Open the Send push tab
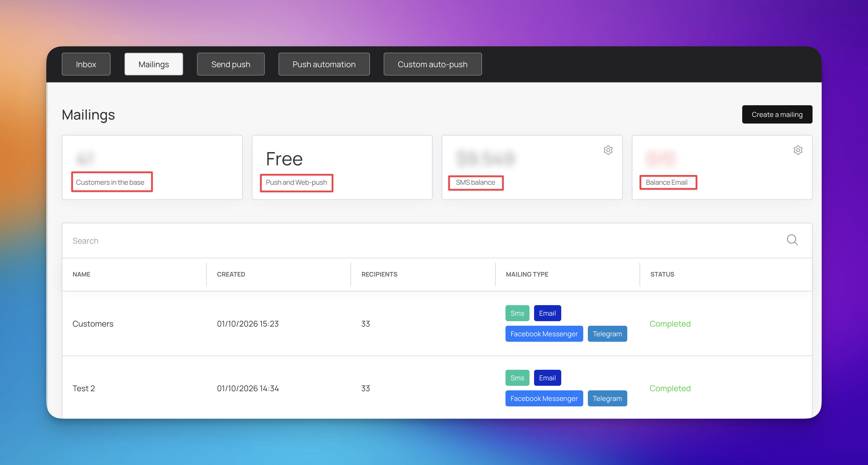Image resolution: width=868 pixels, height=465 pixels. coord(230,64)
